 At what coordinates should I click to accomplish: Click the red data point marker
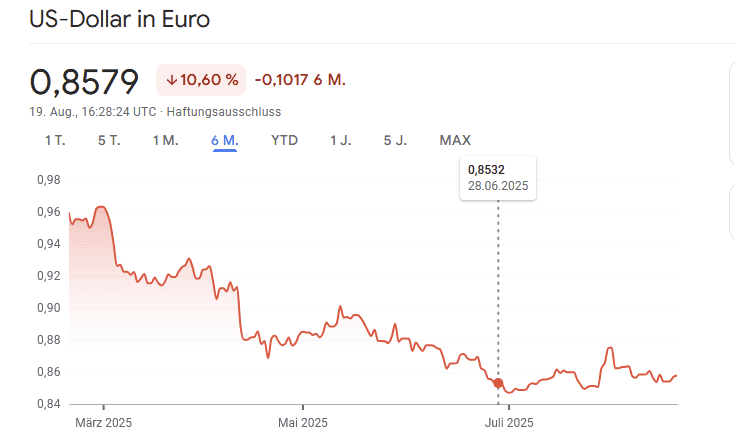pyautogui.click(x=498, y=383)
